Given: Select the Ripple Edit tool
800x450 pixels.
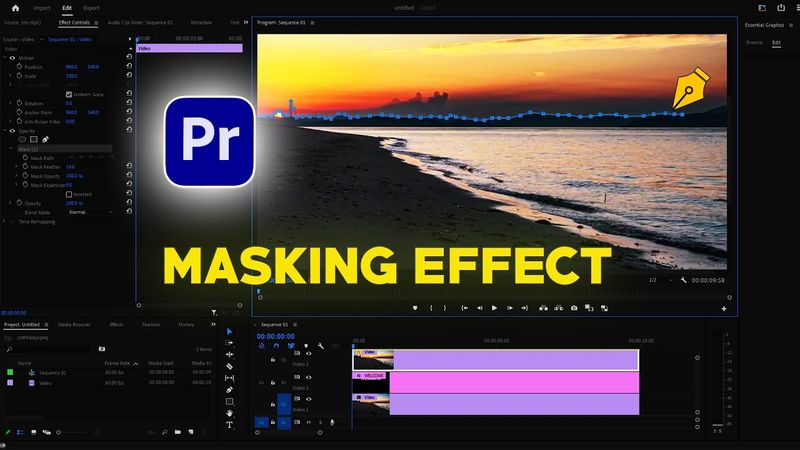Looking at the screenshot, I should (x=230, y=355).
